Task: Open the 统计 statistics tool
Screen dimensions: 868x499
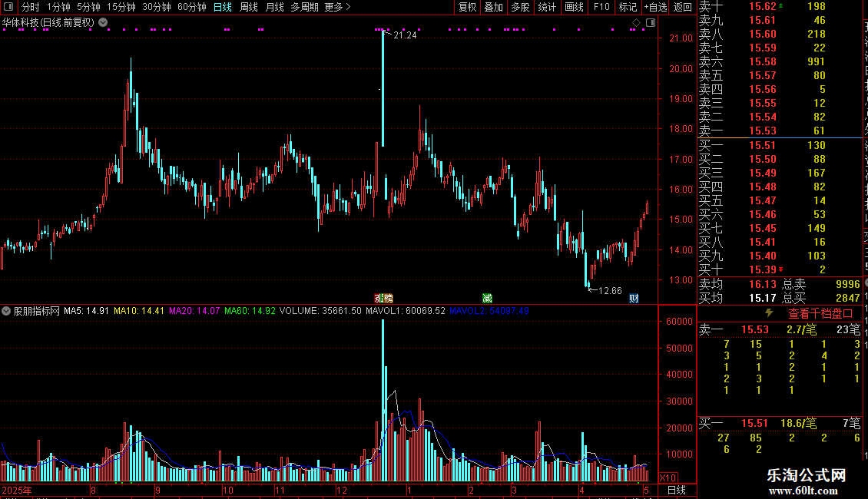Action: (x=547, y=7)
